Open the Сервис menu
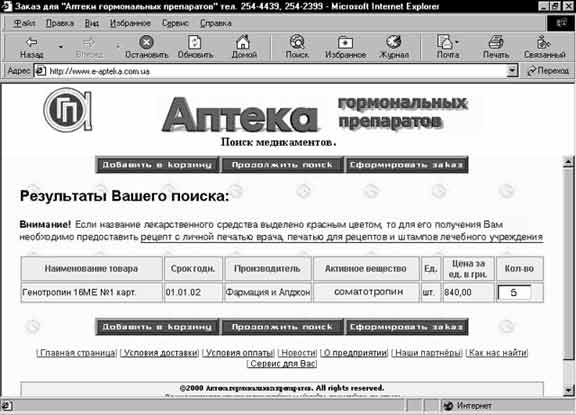The height and width of the screenshot is (415, 576). (175, 23)
